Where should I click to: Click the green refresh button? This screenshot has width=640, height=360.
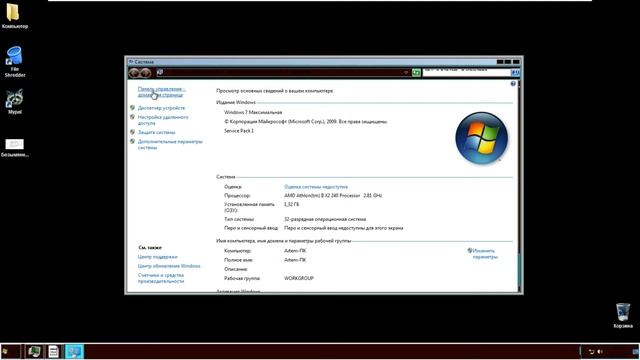416,73
